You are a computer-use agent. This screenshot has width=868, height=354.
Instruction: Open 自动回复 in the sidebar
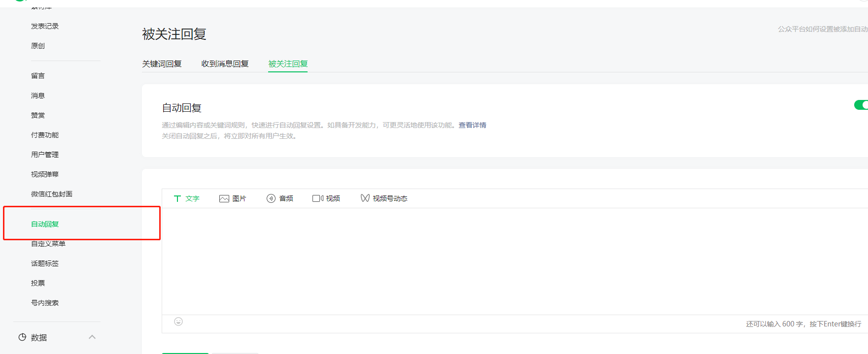pyautogui.click(x=45, y=224)
